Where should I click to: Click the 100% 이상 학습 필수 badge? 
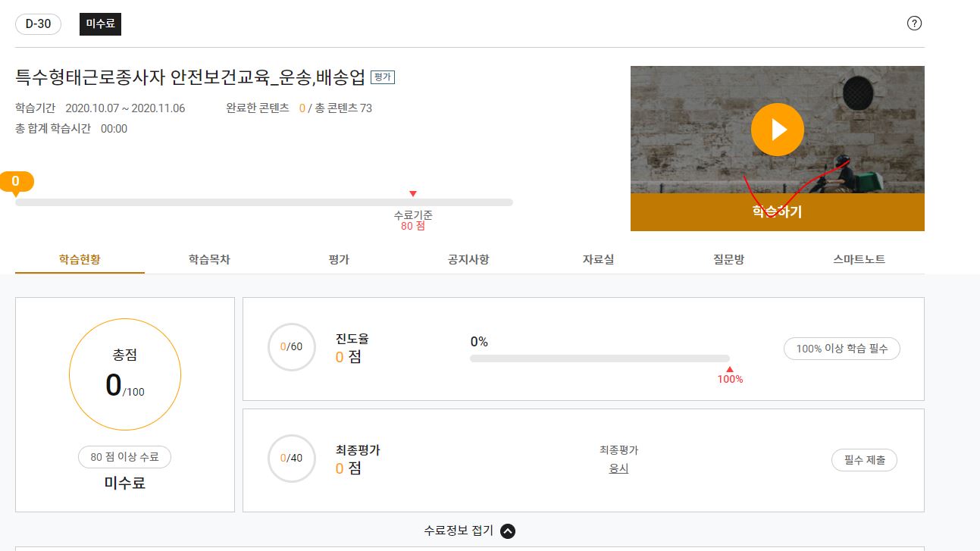pos(842,349)
